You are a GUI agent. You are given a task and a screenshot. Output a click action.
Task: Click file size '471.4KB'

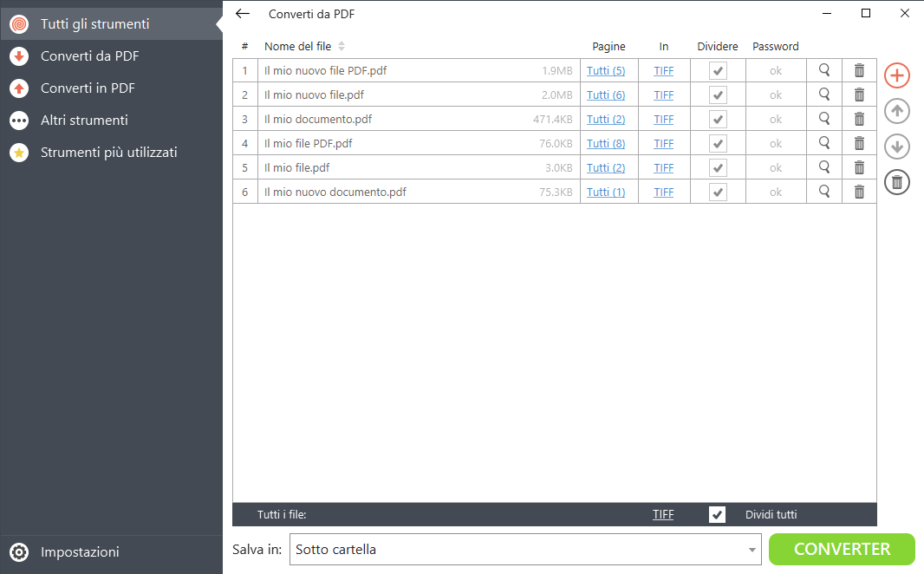coord(553,119)
